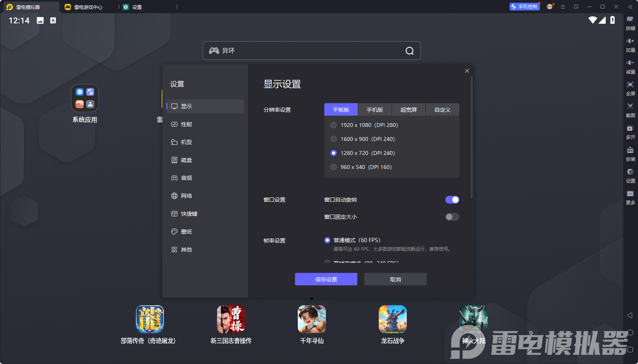Increase volume with the 加量 icon
Image resolution: width=638 pixels, height=364 pixels.
pos(630,45)
